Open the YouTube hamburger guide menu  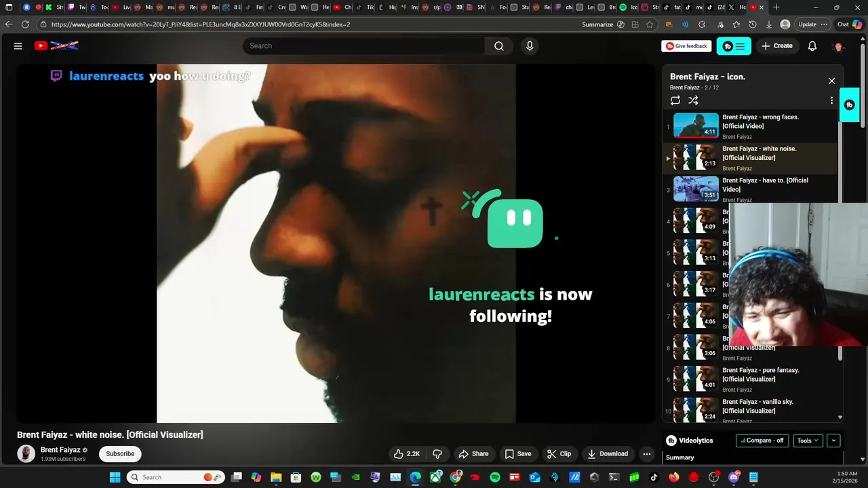(x=18, y=46)
